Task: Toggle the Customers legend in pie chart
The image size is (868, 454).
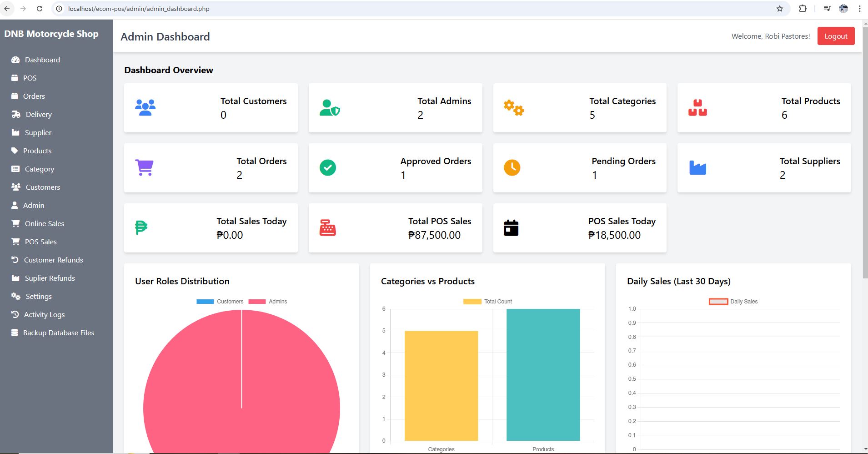Action: tap(220, 302)
